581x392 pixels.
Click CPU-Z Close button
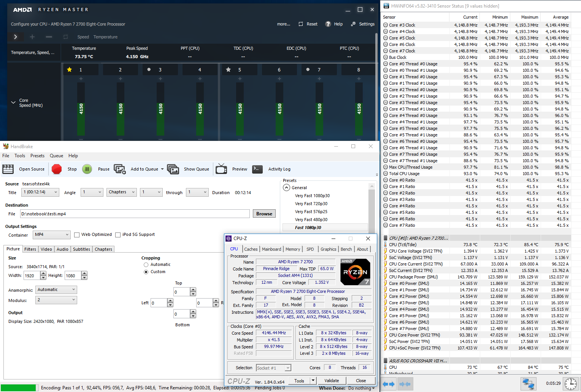[361, 381]
